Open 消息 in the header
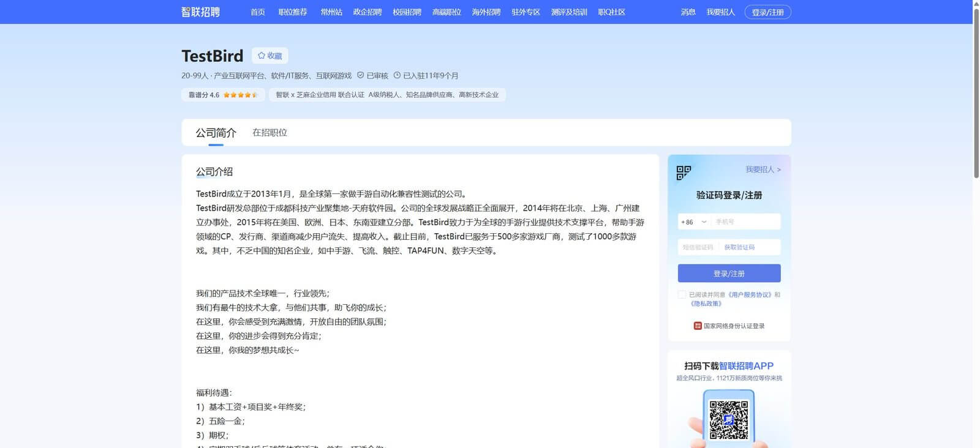This screenshot has width=980, height=448. pos(688,12)
